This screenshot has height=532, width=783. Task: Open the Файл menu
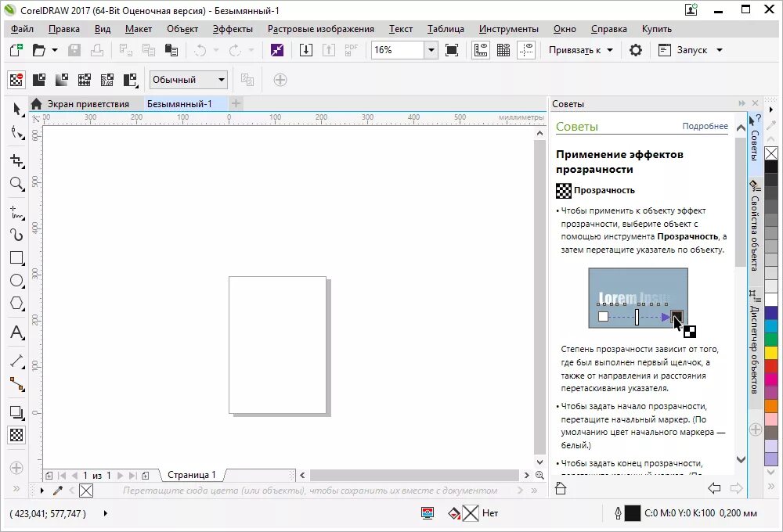pyautogui.click(x=23, y=29)
